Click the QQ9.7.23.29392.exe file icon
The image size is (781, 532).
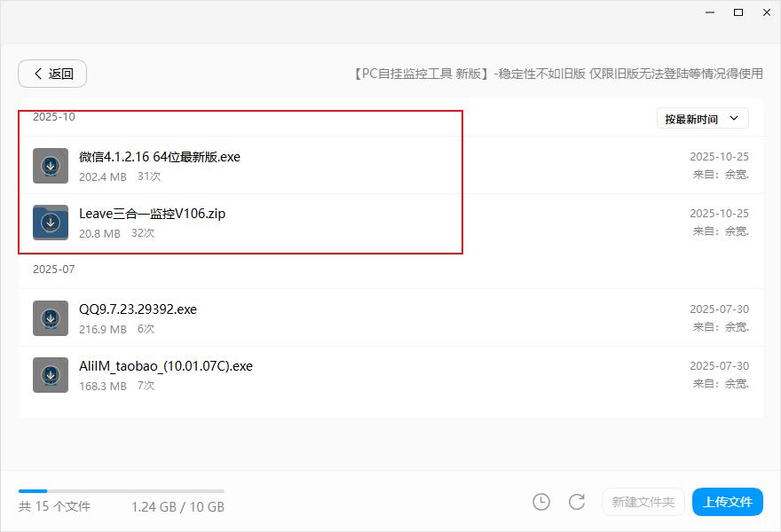[51, 318]
